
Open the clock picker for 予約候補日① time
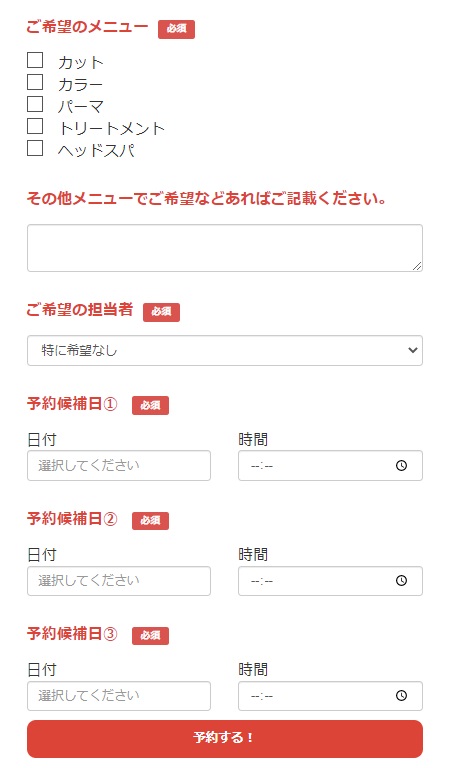[401, 465]
